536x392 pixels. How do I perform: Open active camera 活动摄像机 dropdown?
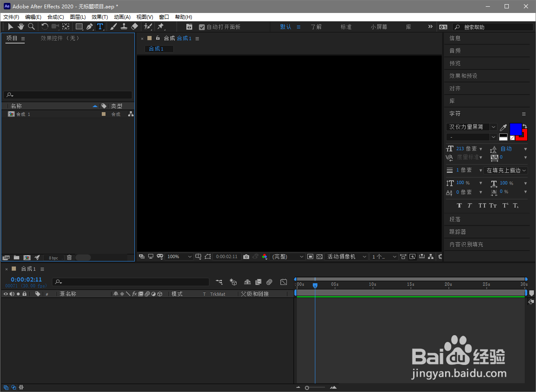pyautogui.click(x=347, y=256)
